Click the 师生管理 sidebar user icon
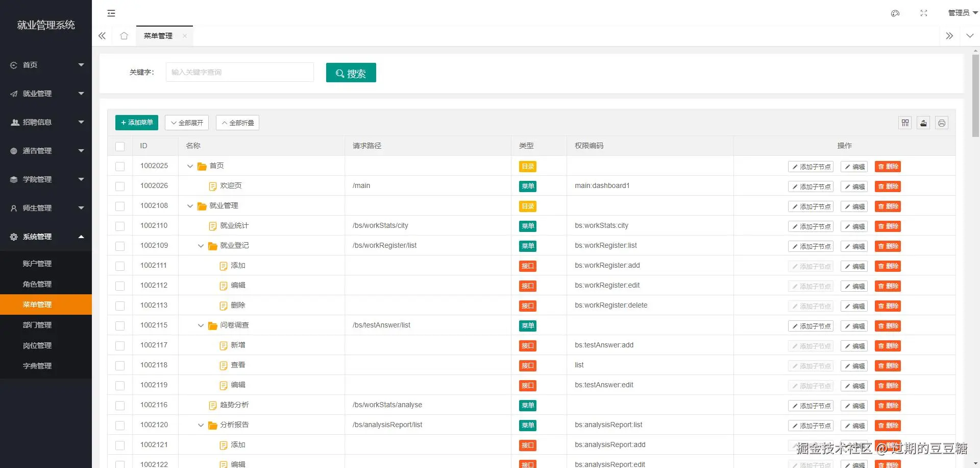The image size is (980, 468). point(14,208)
